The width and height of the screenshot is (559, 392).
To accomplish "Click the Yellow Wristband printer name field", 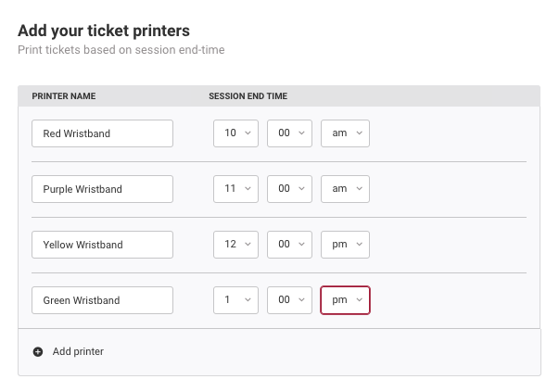I will pos(102,245).
